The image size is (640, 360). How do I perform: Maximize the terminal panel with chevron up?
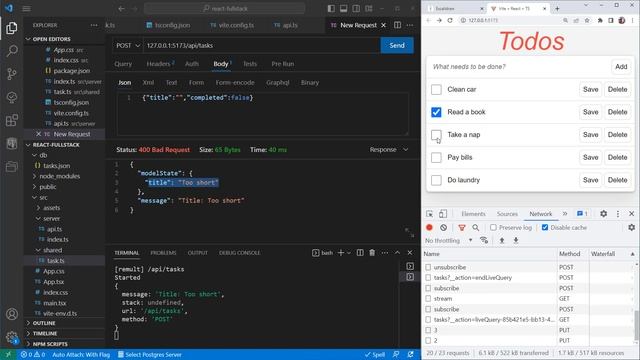coord(397,253)
